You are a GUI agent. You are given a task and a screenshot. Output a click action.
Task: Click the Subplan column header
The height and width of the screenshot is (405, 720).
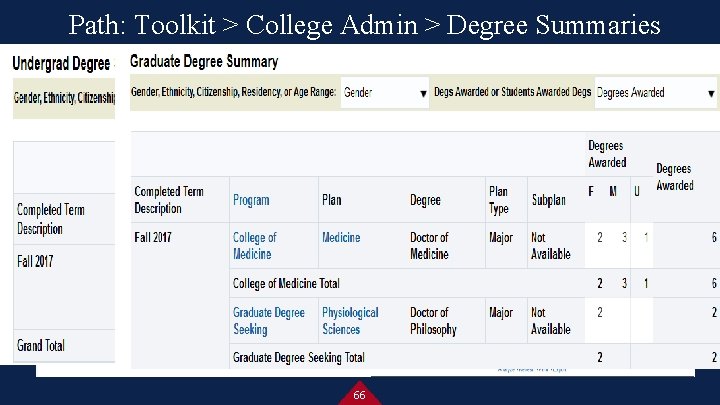pyautogui.click(x=548, y=200)
